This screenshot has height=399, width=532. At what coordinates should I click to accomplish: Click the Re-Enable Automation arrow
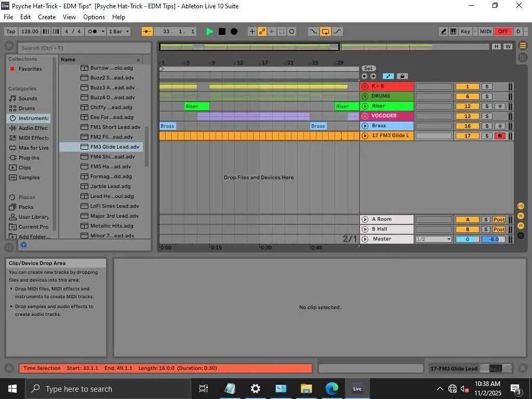(x=272, y=32)
